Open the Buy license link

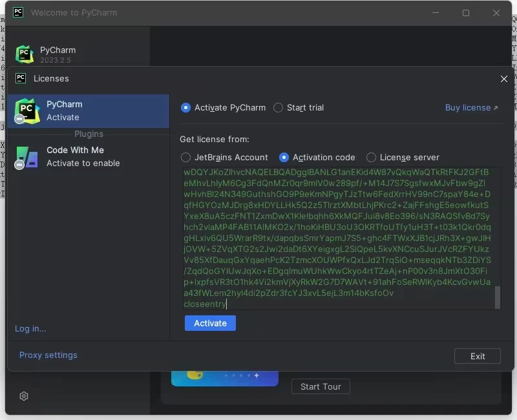(471, 108)
